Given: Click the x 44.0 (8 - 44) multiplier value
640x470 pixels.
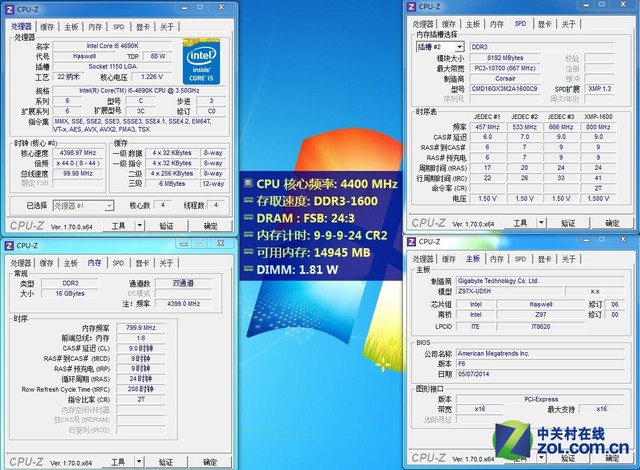Looking at the screenshot, I should (78, 163).
